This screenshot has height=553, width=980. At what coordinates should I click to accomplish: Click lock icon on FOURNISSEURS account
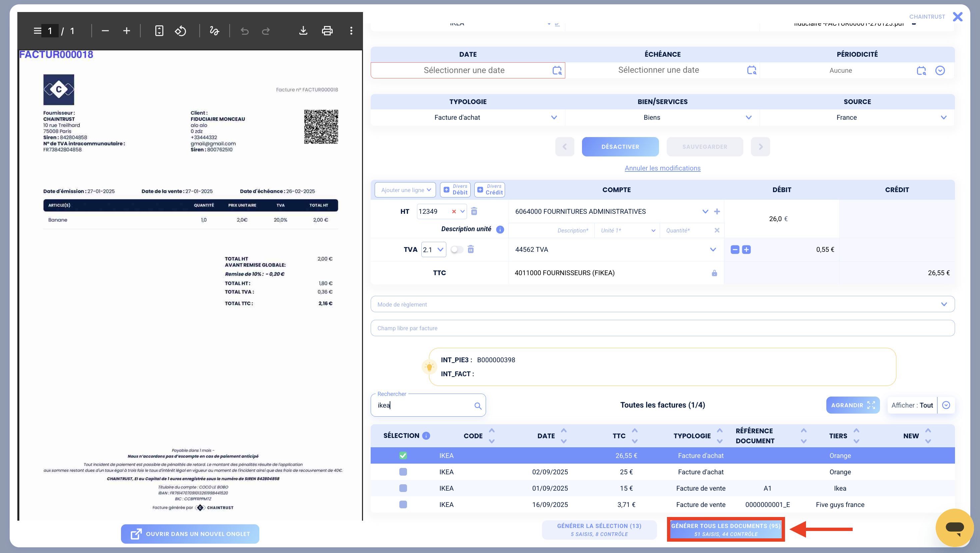714,273
